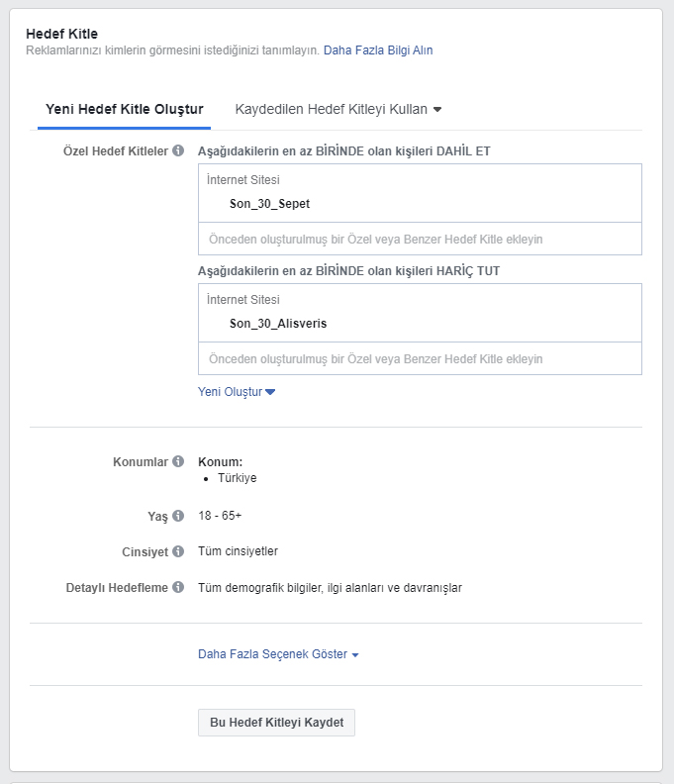This screenshot has width=674, height=784.
Task: Open Daha Fazla Bilgi Alın link
Action: coord(378,50)
